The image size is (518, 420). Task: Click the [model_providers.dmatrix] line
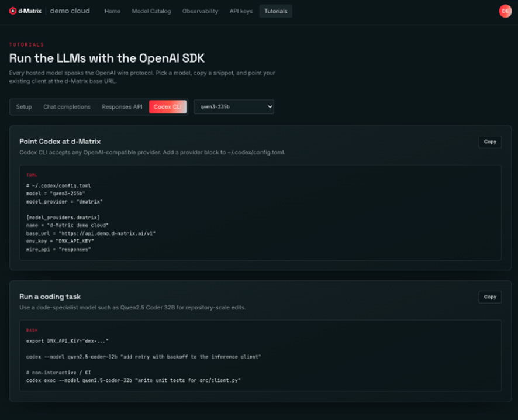point(63,218)
